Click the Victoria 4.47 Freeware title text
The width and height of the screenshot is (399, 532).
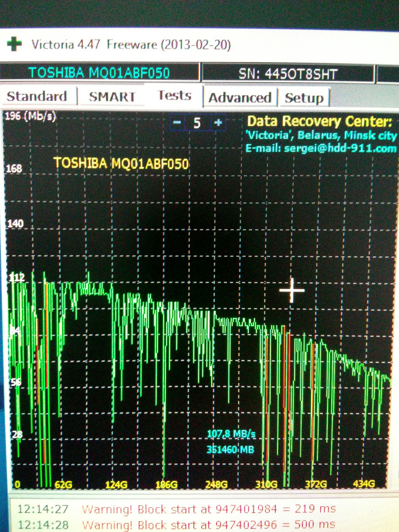coord(131,45)
